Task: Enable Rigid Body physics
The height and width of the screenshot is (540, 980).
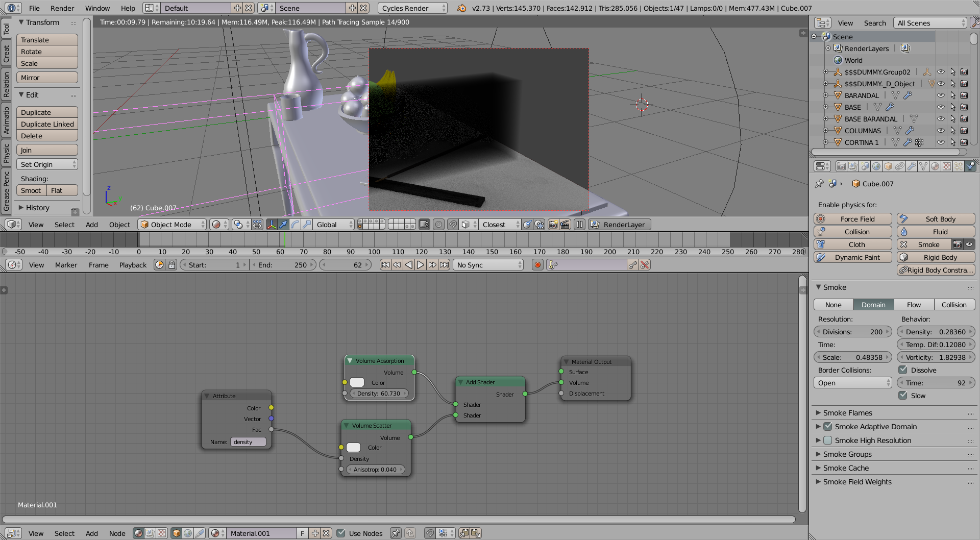Action: [936, 257]
